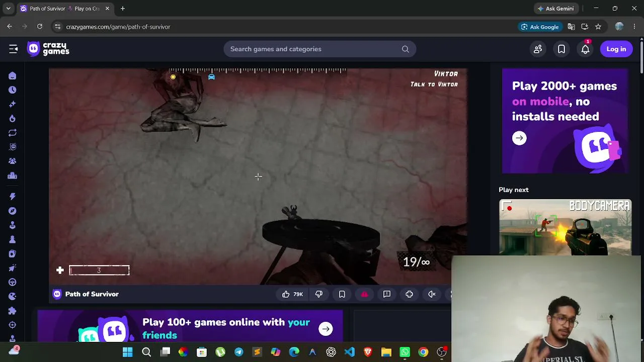Screen dimensions: 644x362
Task: Open the friends icon in site header
Action: [538, 49]
